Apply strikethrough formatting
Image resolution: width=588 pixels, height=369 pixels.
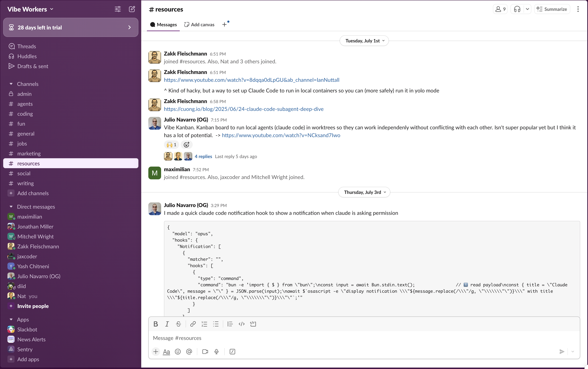[x=178, y=324]
